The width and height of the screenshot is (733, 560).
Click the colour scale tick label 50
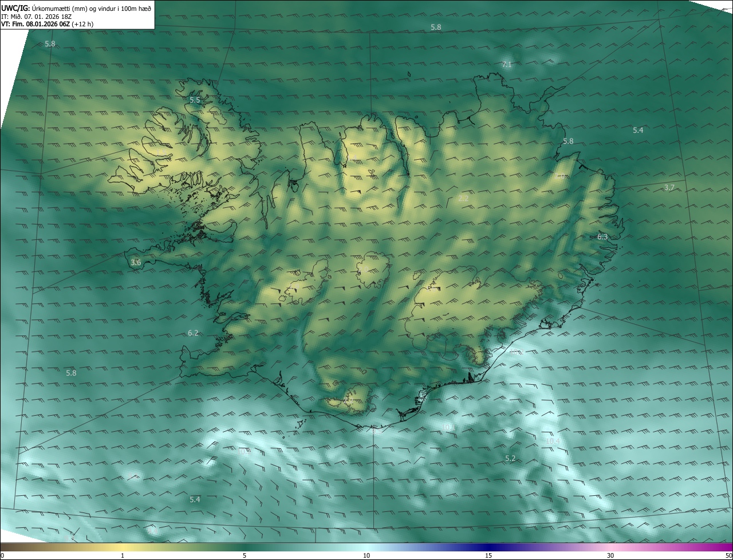[728, 555]
